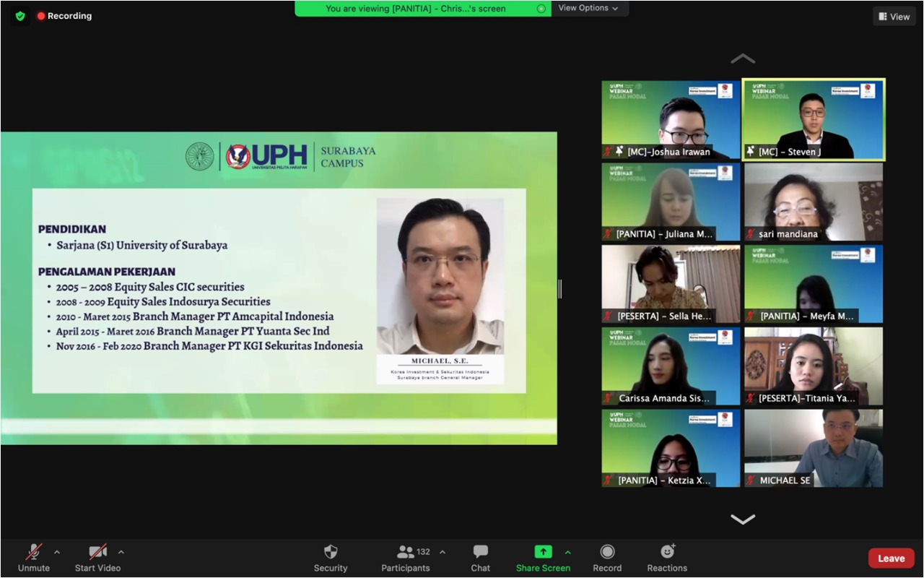Select [PANITIA] - Juliana video tile

(x=671, y=202)
